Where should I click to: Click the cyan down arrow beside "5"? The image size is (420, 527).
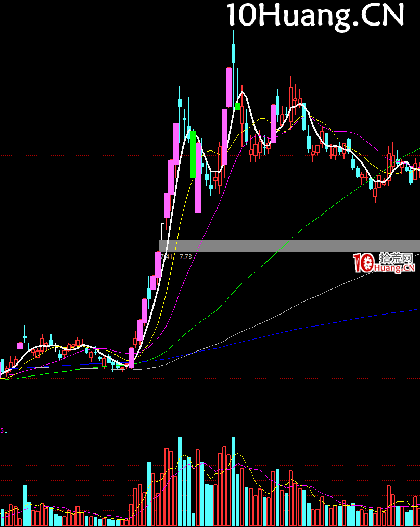tap(6, 431)
